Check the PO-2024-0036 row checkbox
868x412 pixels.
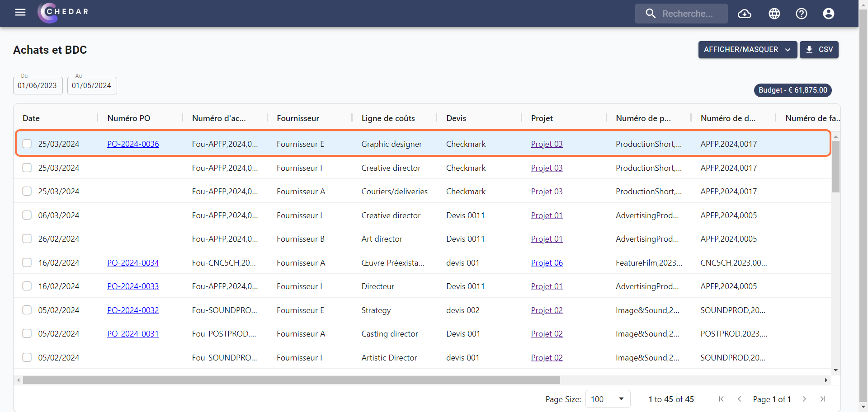27,144
